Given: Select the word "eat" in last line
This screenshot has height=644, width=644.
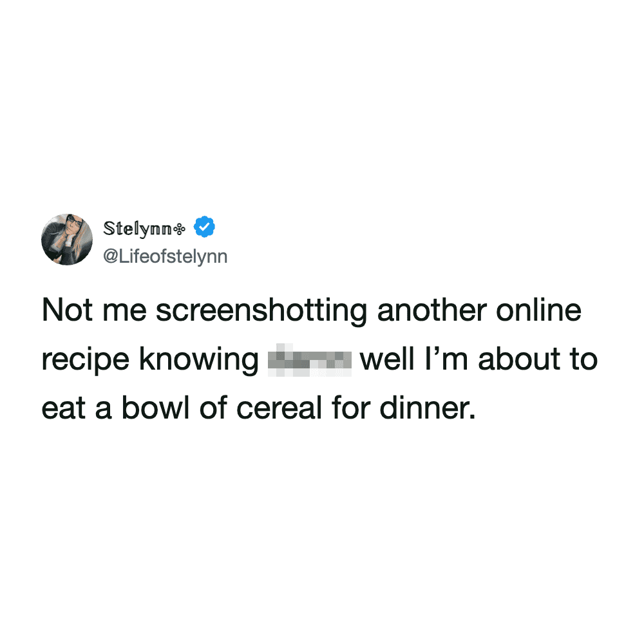Looking at the screenshot, I should point(64,409).
